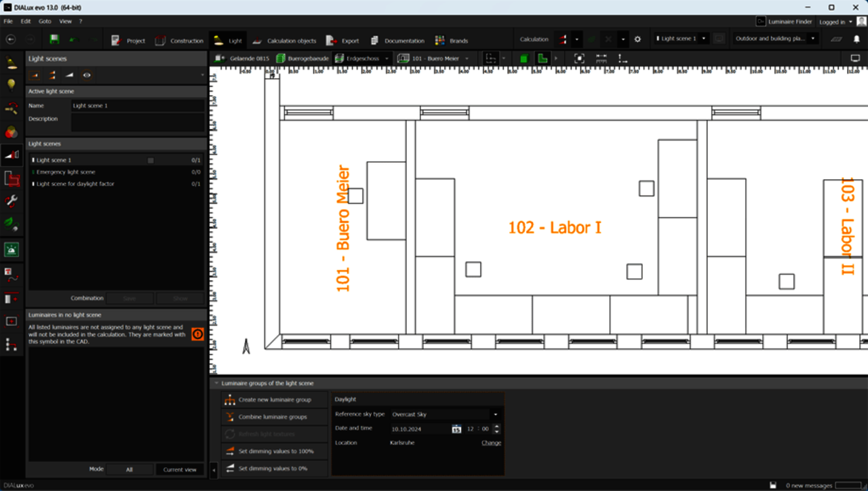Switch Mode to Current view
868x491 pixels.
(180, 469)
